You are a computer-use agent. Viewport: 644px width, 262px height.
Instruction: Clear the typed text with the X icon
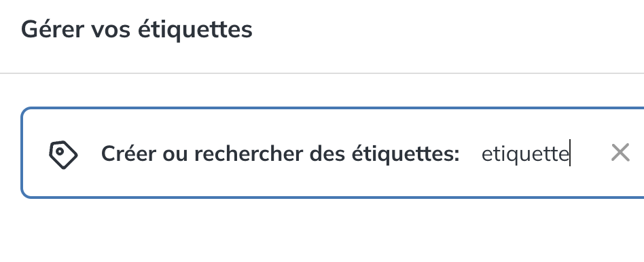tap(620, 153)
